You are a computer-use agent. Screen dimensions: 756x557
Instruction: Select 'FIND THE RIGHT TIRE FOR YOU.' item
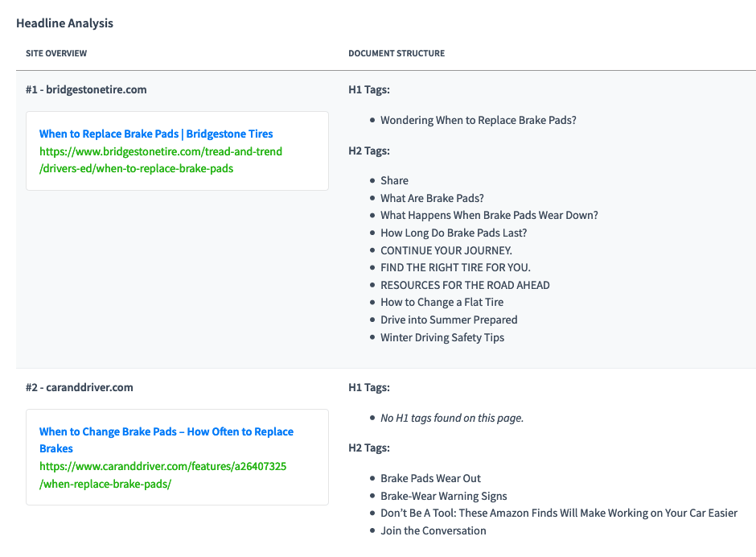point(456,267)
